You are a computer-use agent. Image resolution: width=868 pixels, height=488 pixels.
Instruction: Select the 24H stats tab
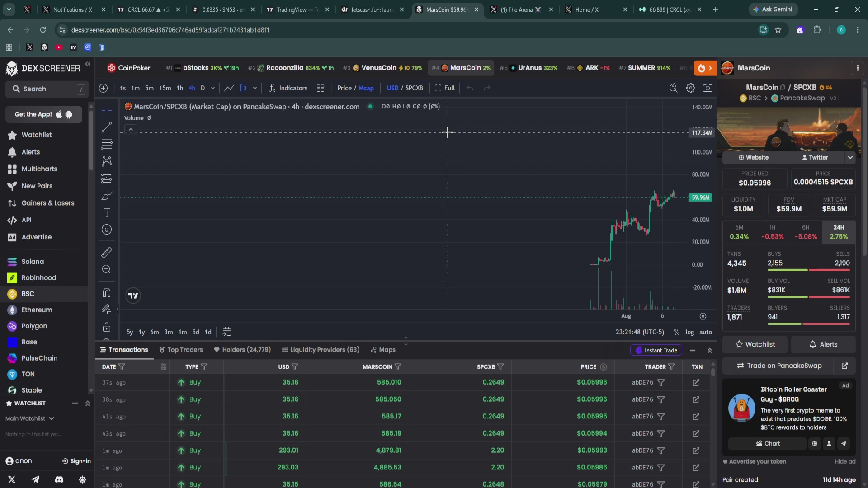coord(839,232)
